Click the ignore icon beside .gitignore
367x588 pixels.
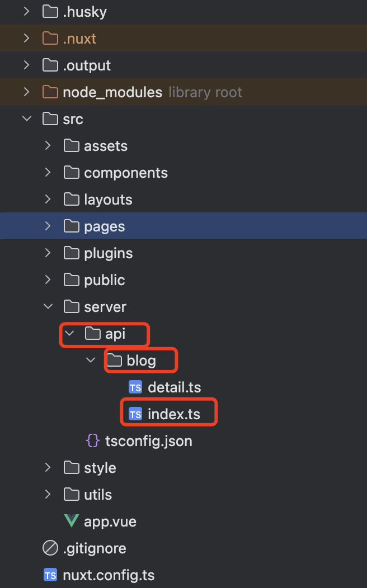click(50, 548)
